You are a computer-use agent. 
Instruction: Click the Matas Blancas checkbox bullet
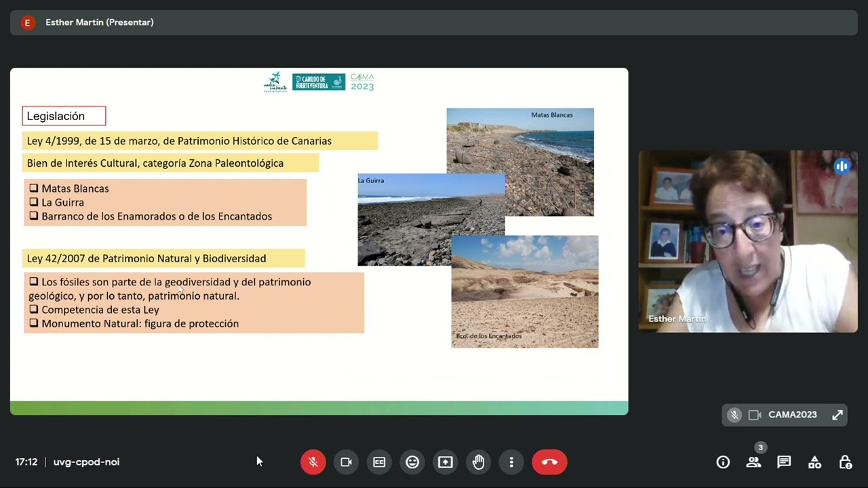tap(33, 188)
